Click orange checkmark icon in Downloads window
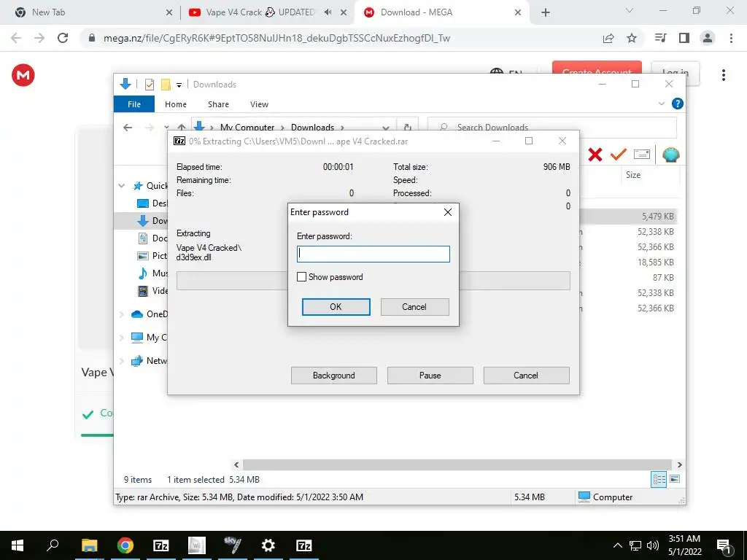Viewport: 747px width, 560px height. point(618,155)
